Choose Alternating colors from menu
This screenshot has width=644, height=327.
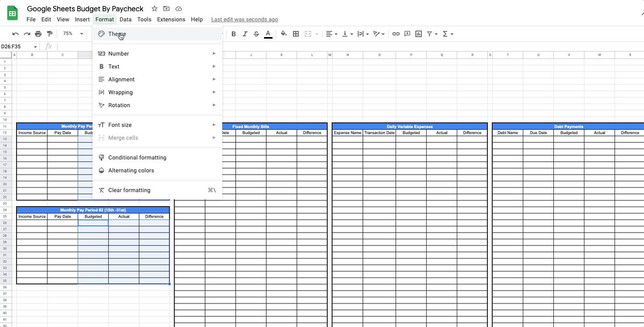(157, 171)
